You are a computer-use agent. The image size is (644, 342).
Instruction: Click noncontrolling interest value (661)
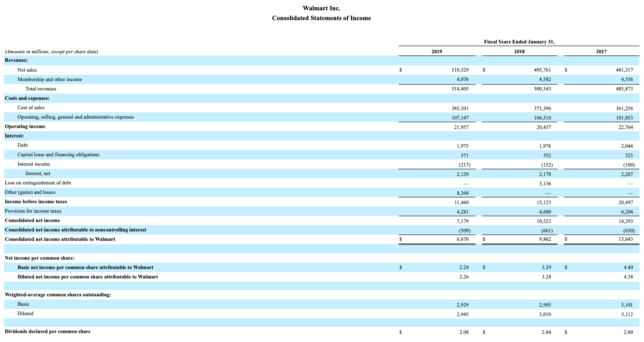[x=546, y=231]
